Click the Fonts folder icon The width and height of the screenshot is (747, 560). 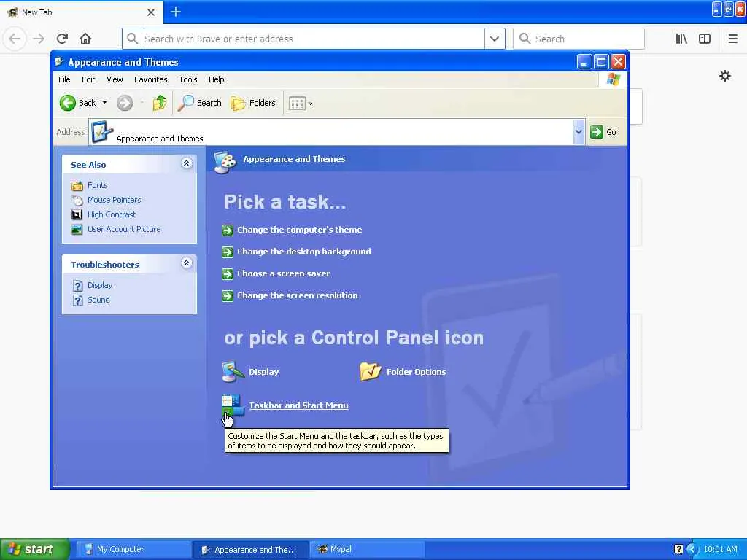pyautogui.click(x=77, y=186)
